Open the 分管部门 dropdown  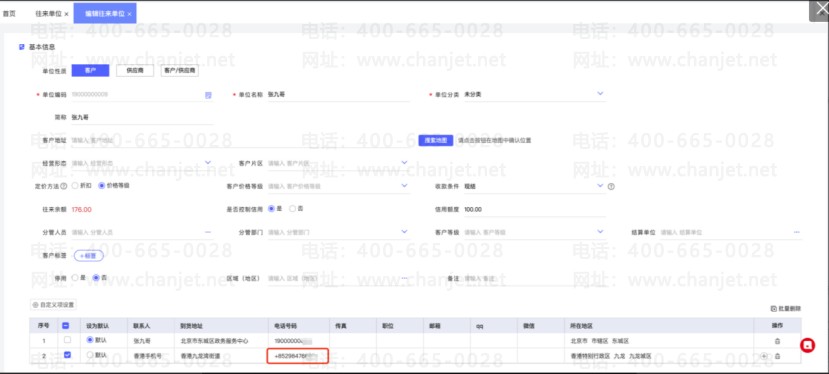[404, 232]
